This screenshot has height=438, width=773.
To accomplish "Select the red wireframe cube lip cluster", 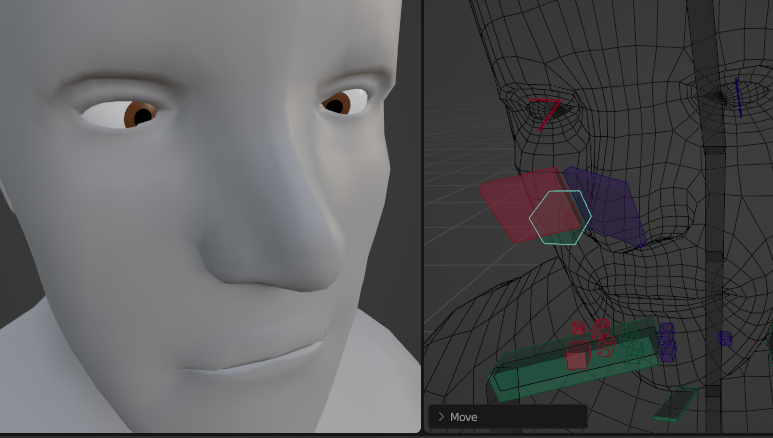I will [x=603, y=338].
